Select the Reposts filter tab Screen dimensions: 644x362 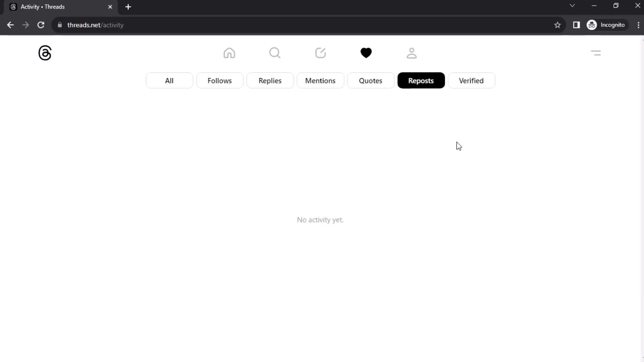pyautogui.click(x=421, y=80)
